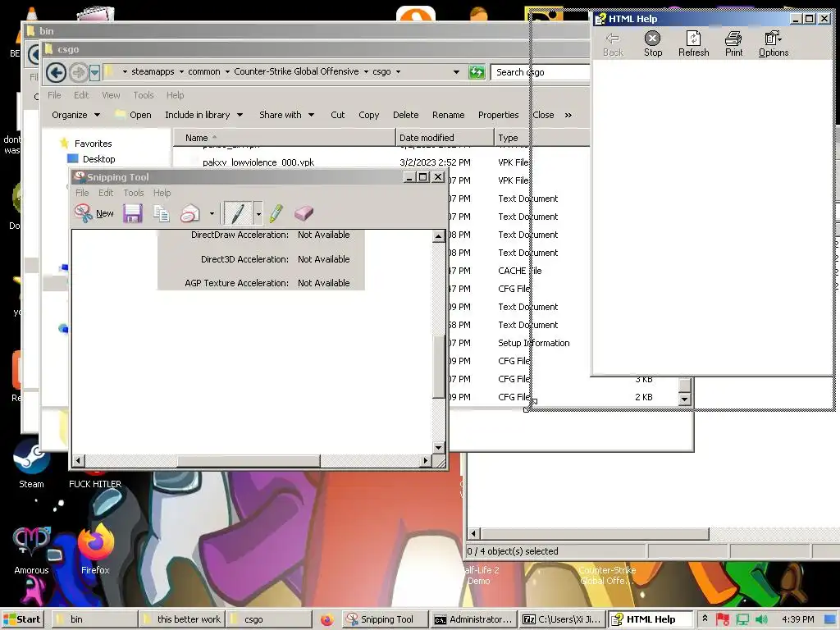Select the Highlighter tool
Viewport: 840px width, 630px height.
click(276, 213)
